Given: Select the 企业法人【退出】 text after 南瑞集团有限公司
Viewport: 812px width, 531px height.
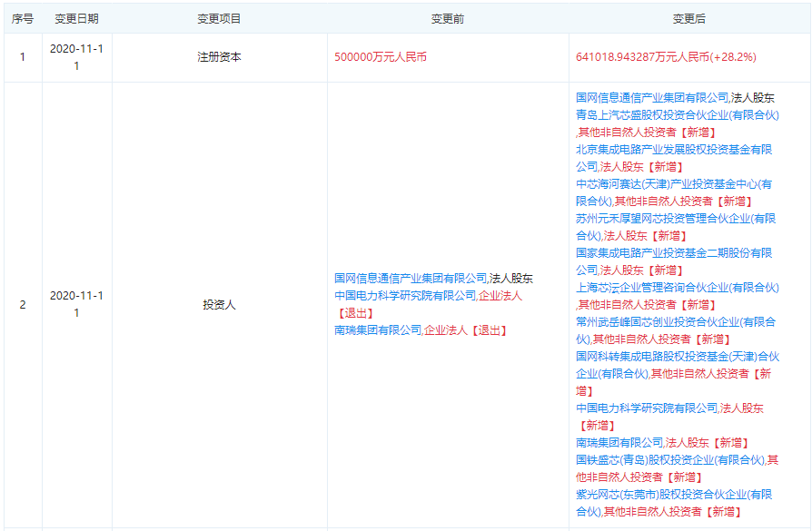Looking at the screenshot, I should tap(466, 330).
